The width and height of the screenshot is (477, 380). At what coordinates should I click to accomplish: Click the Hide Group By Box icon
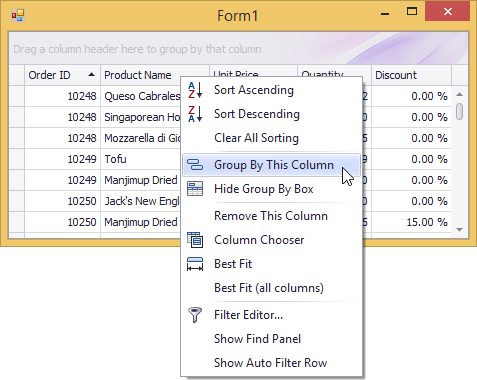coord(195,189)
